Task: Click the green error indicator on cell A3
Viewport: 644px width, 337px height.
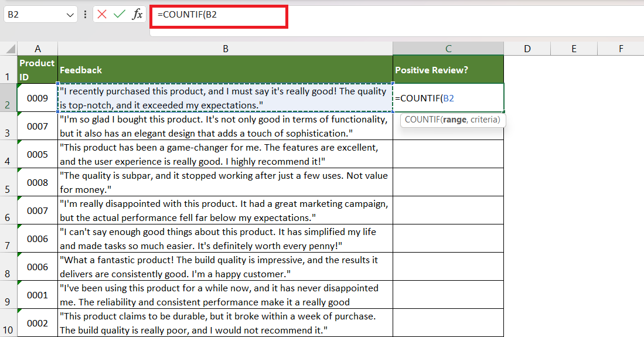Action: (19, 114)
